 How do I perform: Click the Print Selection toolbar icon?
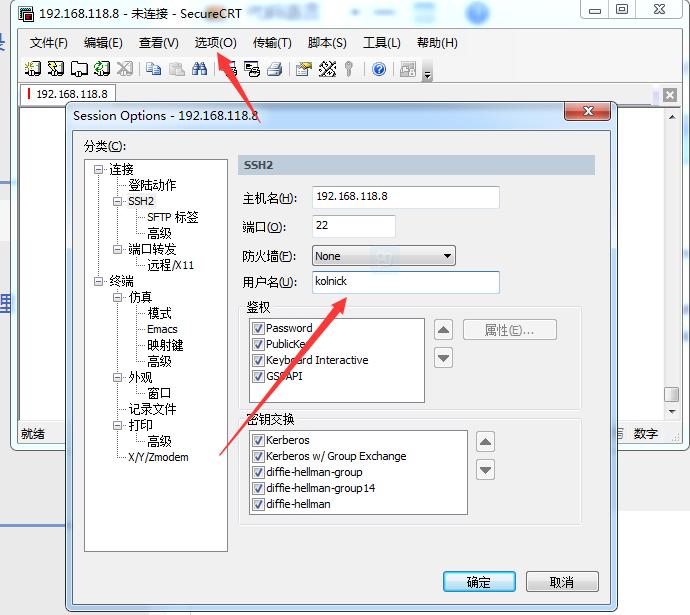coord(252,69)
